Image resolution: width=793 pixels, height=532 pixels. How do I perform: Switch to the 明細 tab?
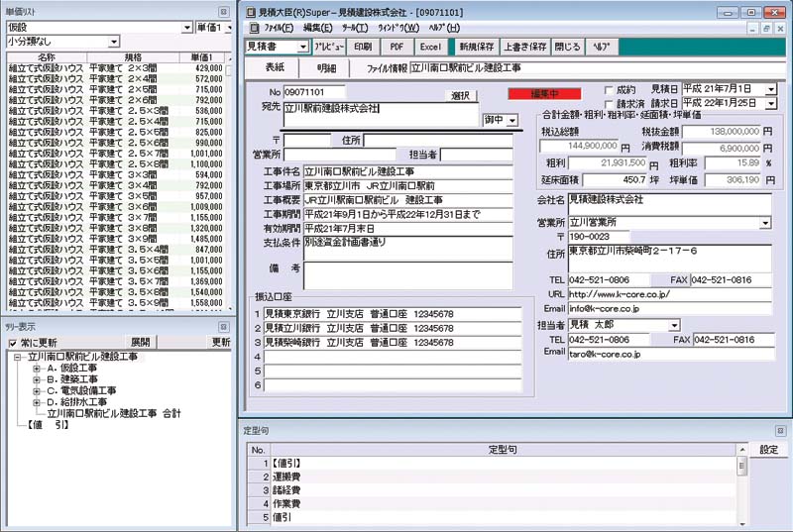326,67
